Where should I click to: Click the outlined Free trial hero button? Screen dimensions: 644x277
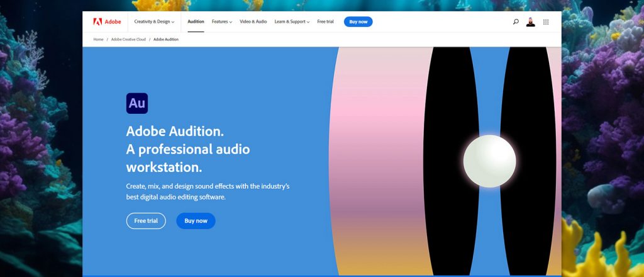point(146,221)
